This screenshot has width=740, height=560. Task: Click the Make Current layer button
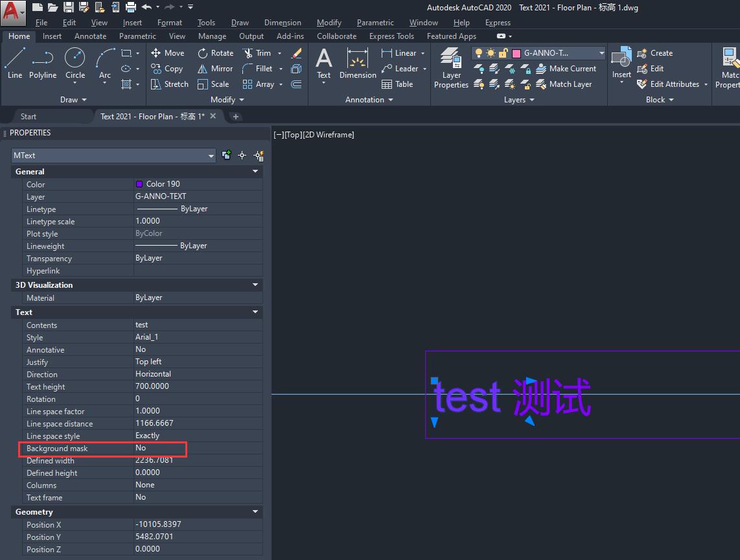click(568, 68)
